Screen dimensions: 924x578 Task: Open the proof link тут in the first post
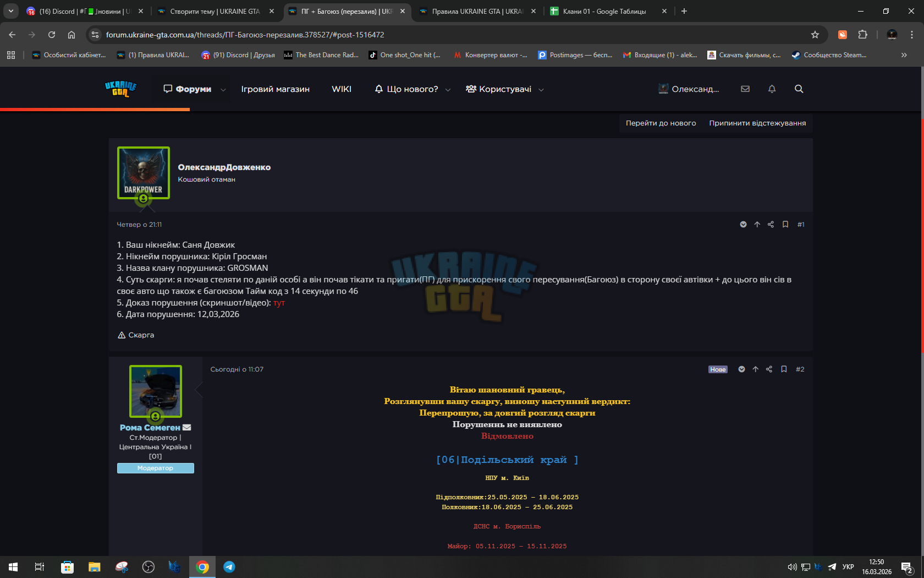point(279,303)
